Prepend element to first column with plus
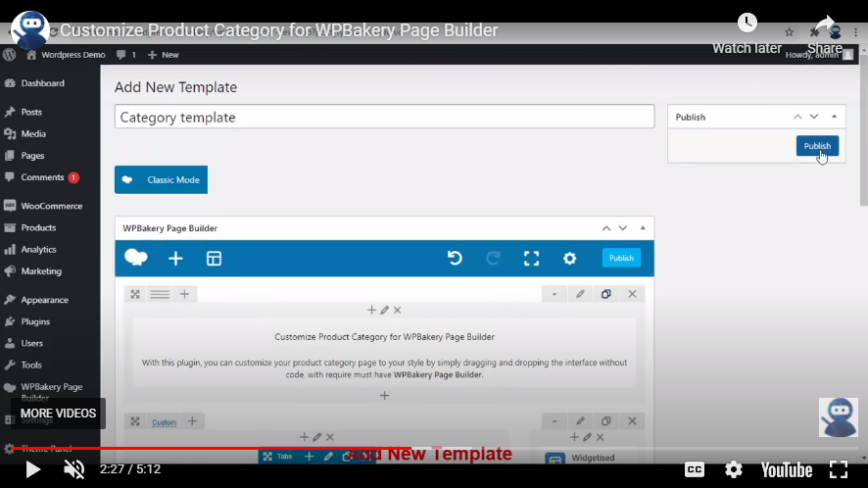The width and height of the screenshot is (868, 488). click(x=371, y=311)
